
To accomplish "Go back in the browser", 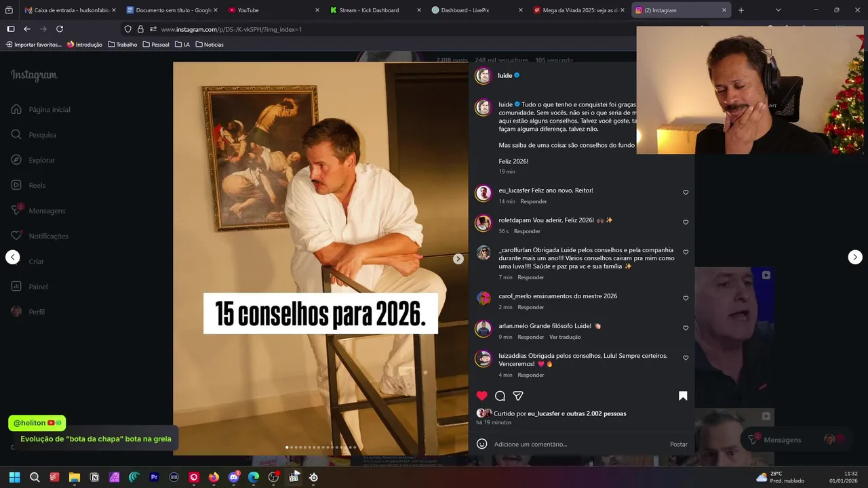I will coord(27,29).
